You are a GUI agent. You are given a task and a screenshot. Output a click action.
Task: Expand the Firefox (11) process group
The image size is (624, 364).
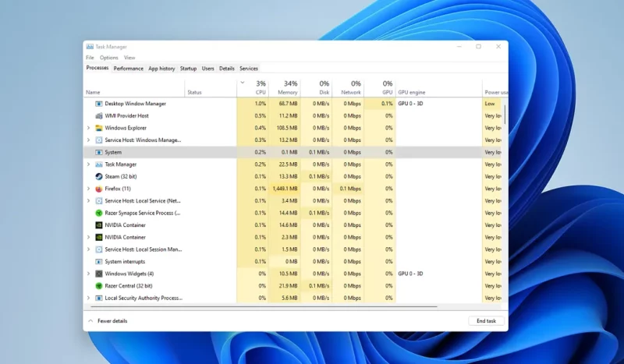tap(88, 189)
